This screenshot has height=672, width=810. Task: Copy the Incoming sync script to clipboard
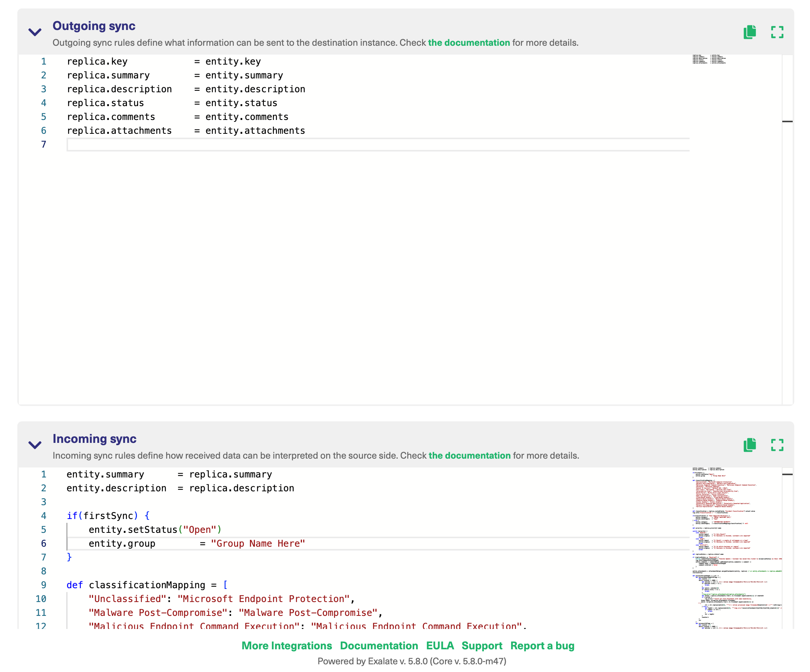(750, 445)
